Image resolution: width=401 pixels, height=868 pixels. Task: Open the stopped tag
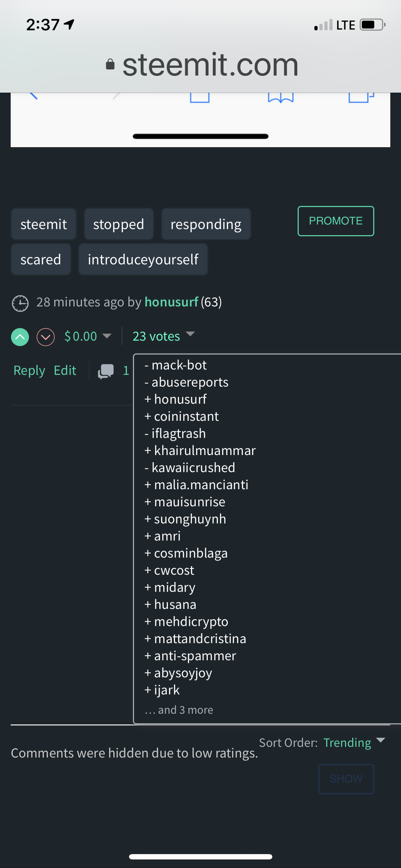[x=119, y=224]
